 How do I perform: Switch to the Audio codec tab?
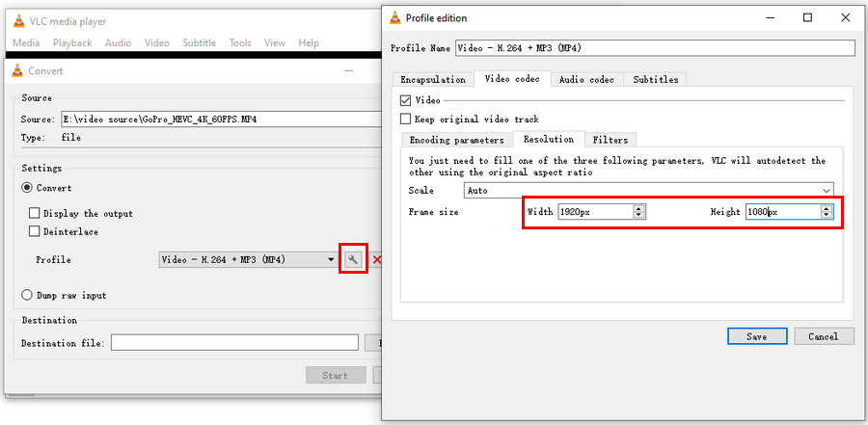tap(586, 80)
